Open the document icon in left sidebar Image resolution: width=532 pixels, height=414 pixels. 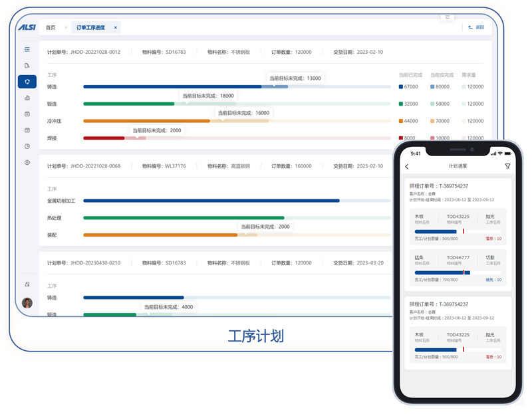(x=27, y=65)
